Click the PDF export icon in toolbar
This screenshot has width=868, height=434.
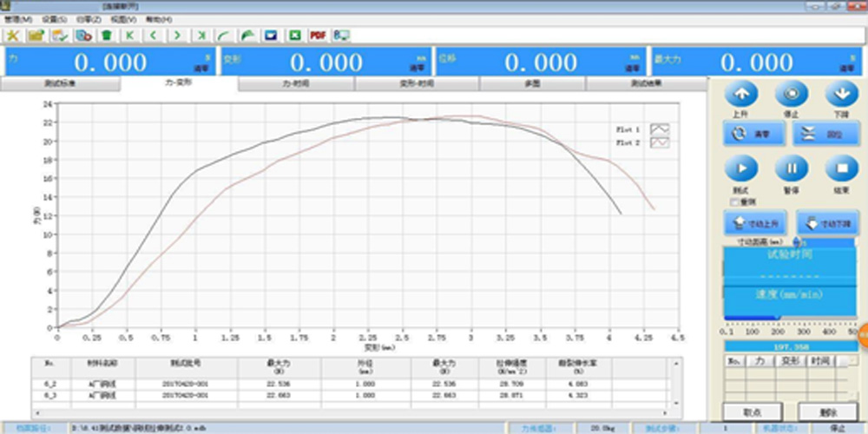tap(318, 36)
